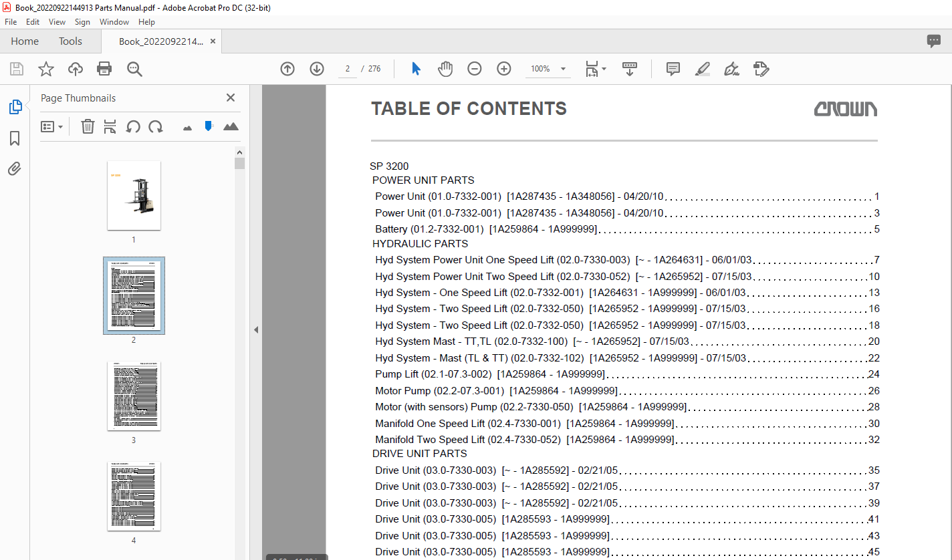Activate the Hand pan tool

coord(445,69)
